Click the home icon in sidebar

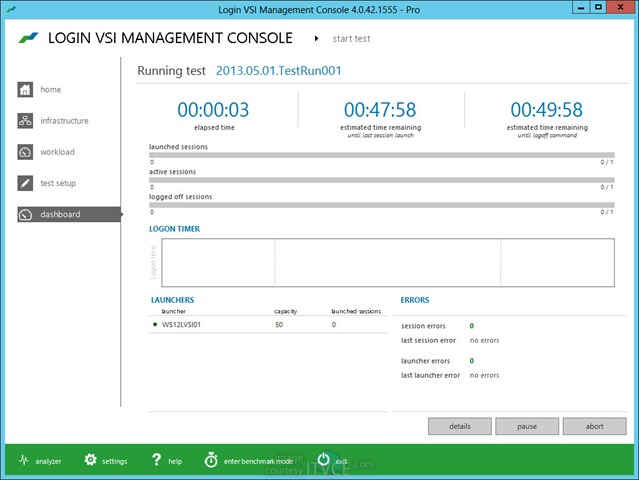25,90
